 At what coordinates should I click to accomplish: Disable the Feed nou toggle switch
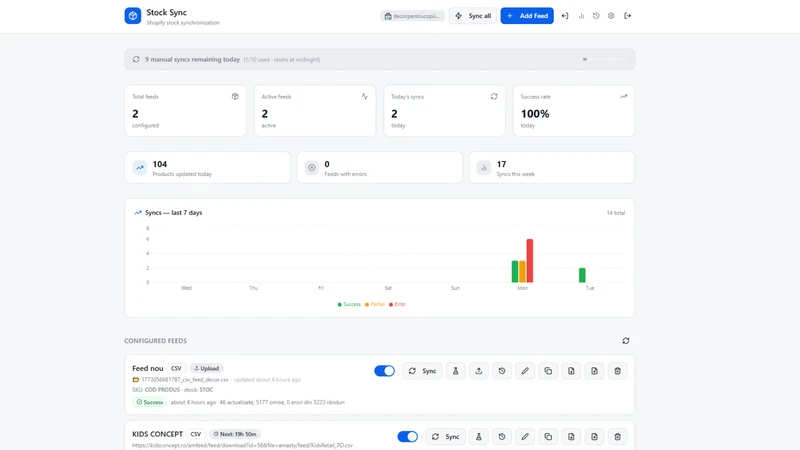pyautogui.click(x=384, y=371)
